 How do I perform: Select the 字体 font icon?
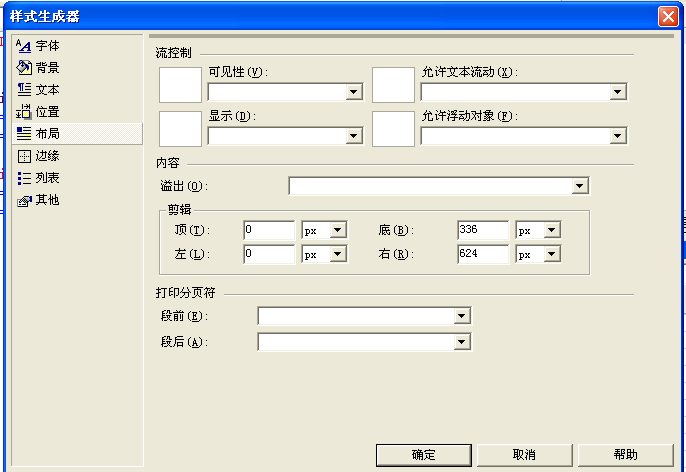click(x=24, y=45)
